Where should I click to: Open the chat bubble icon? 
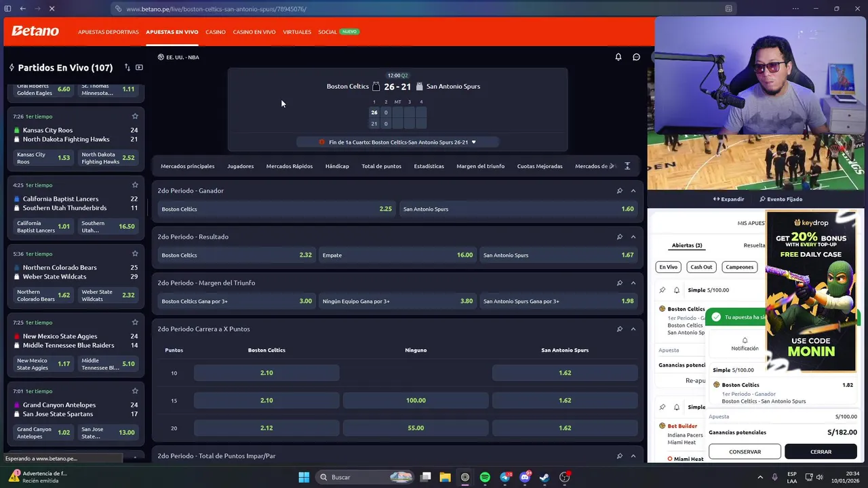pos(636,57)
